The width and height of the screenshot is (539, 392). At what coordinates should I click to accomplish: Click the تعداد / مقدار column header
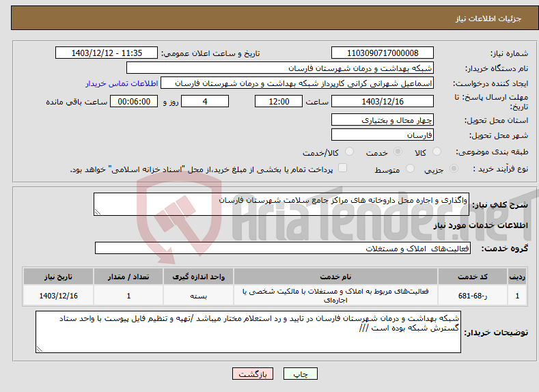[128, 277]
